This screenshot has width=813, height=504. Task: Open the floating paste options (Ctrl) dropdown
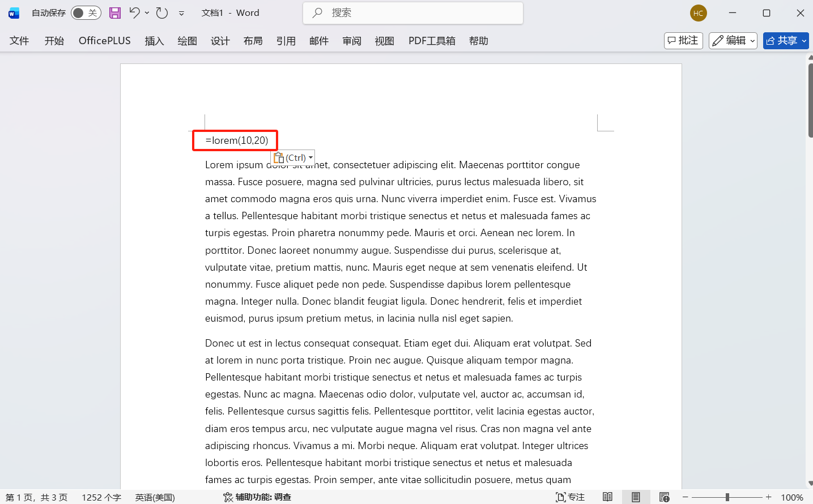click(309, 157)
